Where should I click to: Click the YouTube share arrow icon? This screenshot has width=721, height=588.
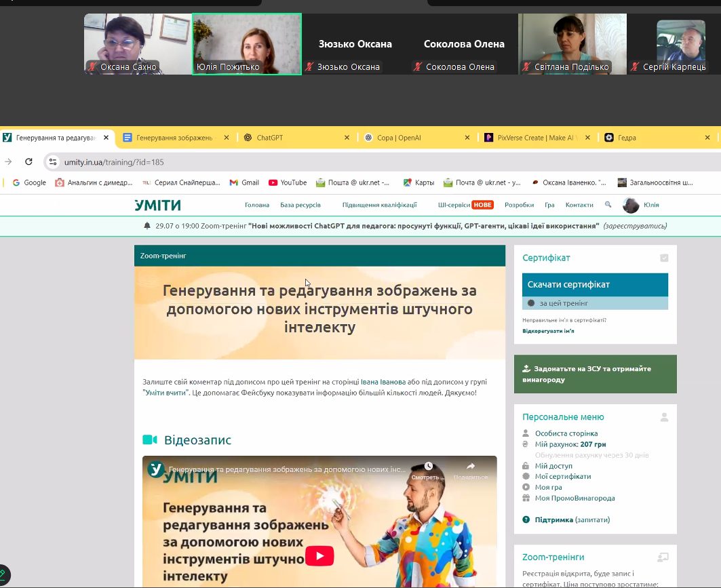tap(470, 467)
